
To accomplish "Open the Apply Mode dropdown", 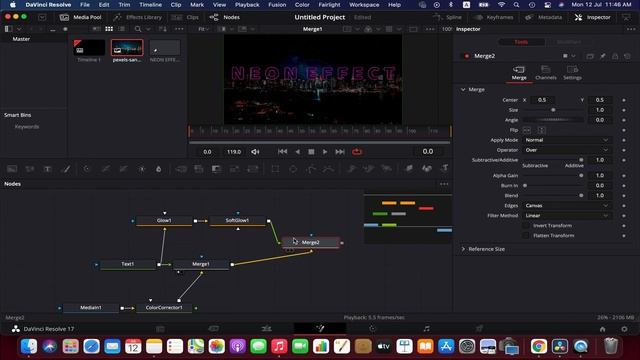I will [567, 140].
